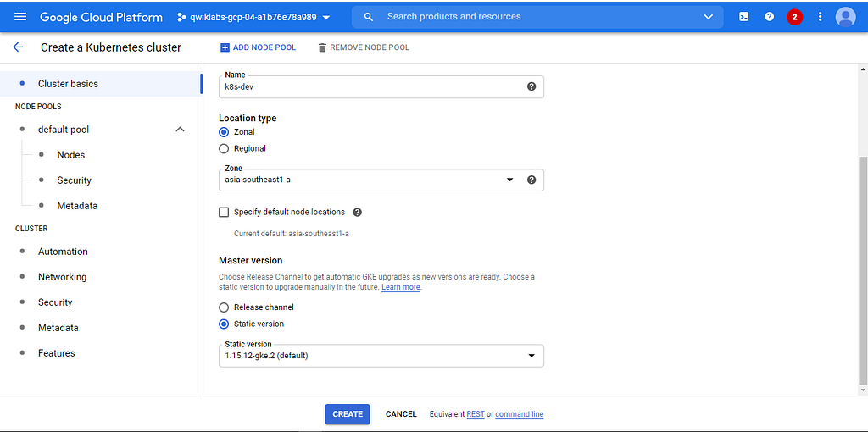Screen dimensions: 868x432
Task: Open Metadata cluster section
Action: pyautogui.click(x=58, y=328)
